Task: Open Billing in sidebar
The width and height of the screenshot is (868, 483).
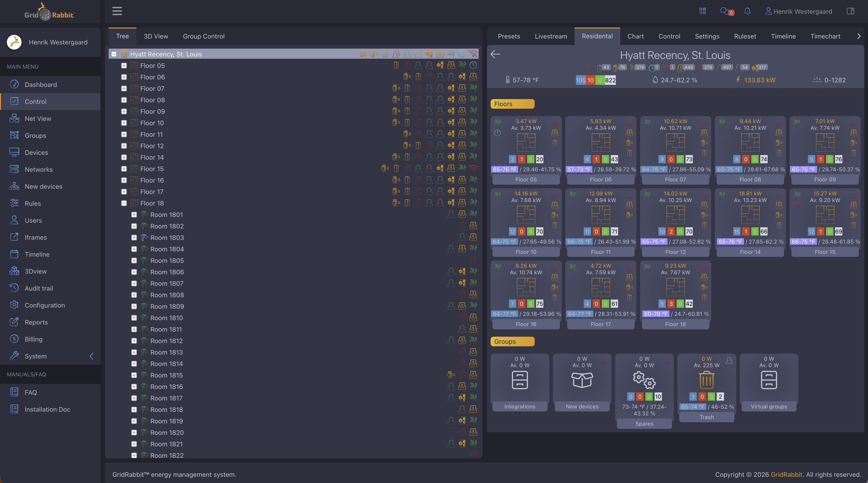Action: [x=50, y=339]
